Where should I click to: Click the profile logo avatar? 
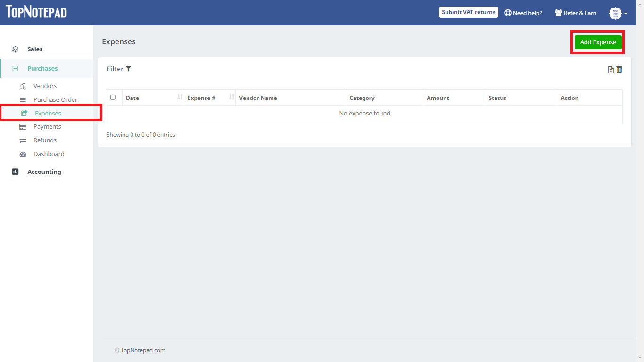point(615,13)
